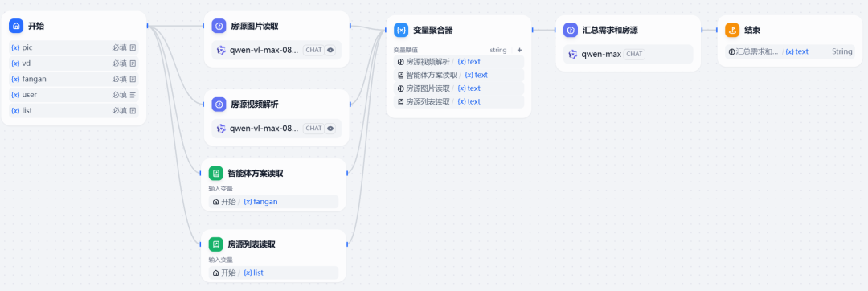This screenshot has height=291, width=868.
Task: Click the output connector handle of 开始 node
Action: [x=147, y=26]
